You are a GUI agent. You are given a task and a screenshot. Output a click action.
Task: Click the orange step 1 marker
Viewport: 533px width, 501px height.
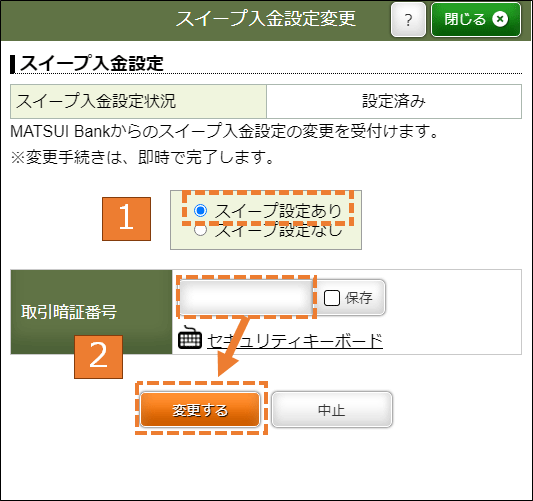point(126,219)
